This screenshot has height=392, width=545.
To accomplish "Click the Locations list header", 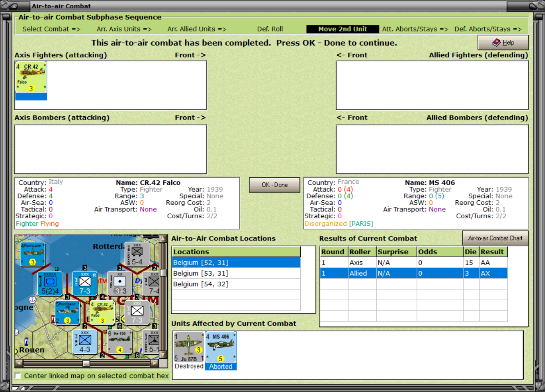I will tap(236, 252).
